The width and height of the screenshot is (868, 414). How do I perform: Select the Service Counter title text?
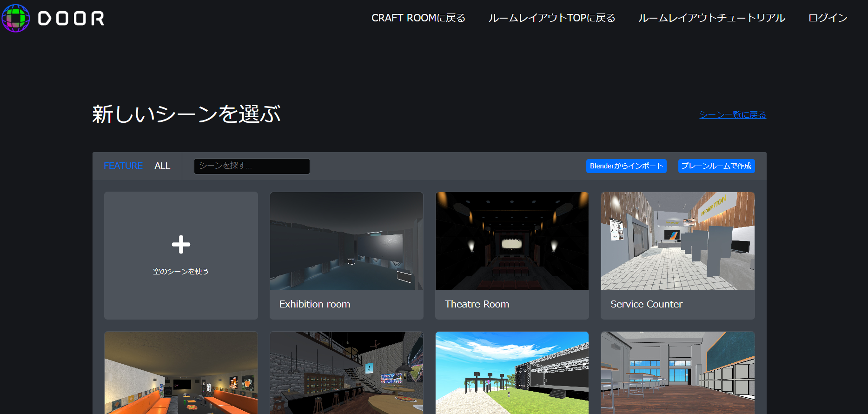646,304
